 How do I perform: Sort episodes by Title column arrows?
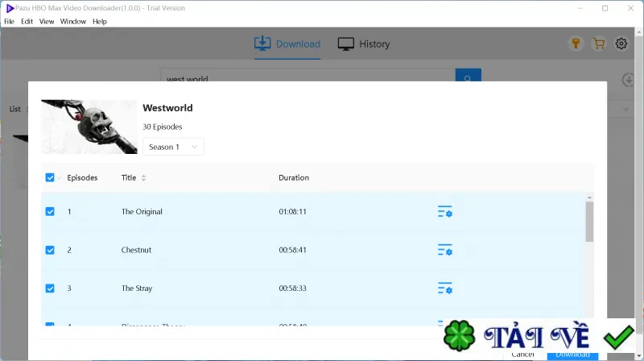143,178
